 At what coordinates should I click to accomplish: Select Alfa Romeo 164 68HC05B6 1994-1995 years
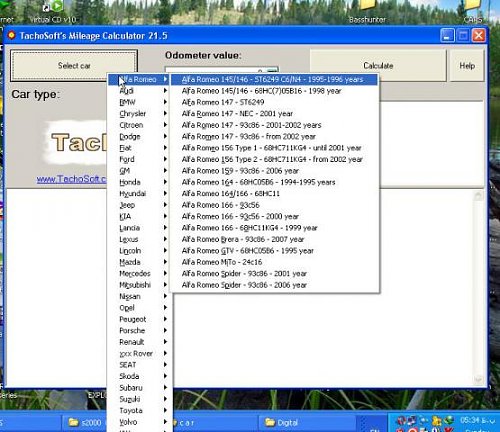tap(274, 182)
